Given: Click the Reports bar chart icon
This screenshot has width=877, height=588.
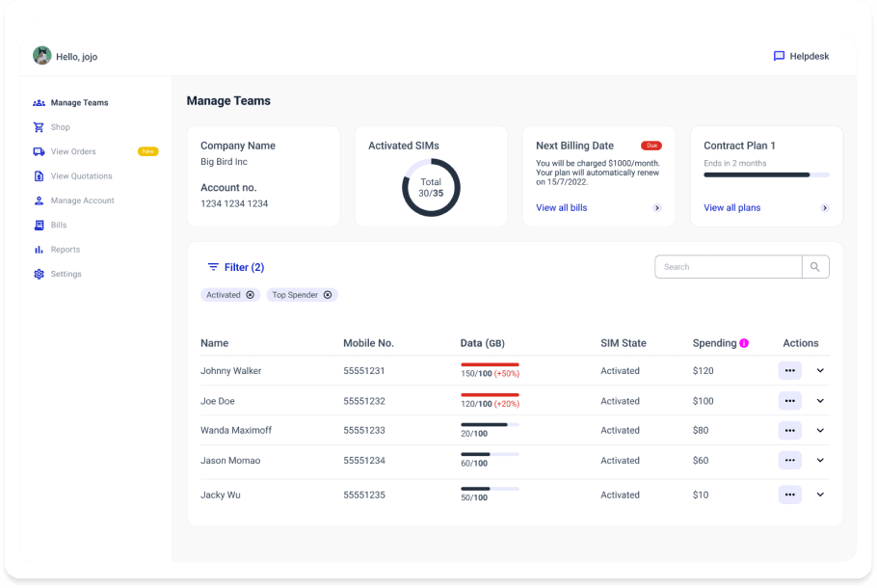Looking at the screenshot, I should [39, 250].
